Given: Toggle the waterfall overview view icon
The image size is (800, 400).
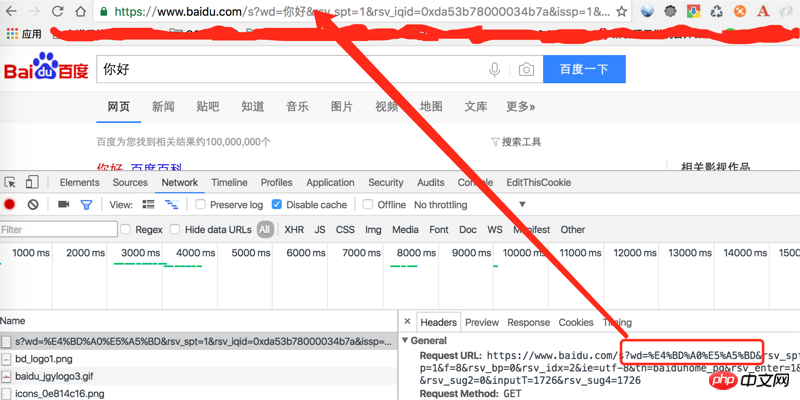Looking at the screenshot, I should [171, 205].
